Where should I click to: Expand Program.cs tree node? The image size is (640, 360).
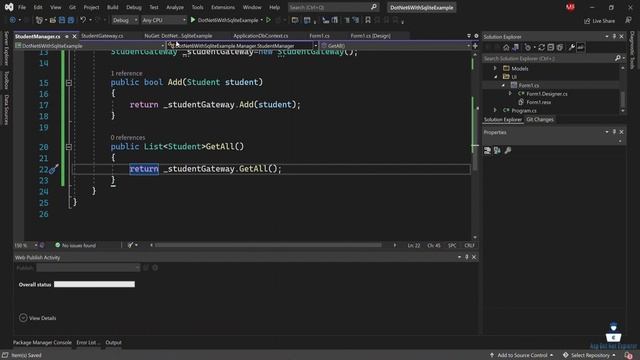click(495, 111)
